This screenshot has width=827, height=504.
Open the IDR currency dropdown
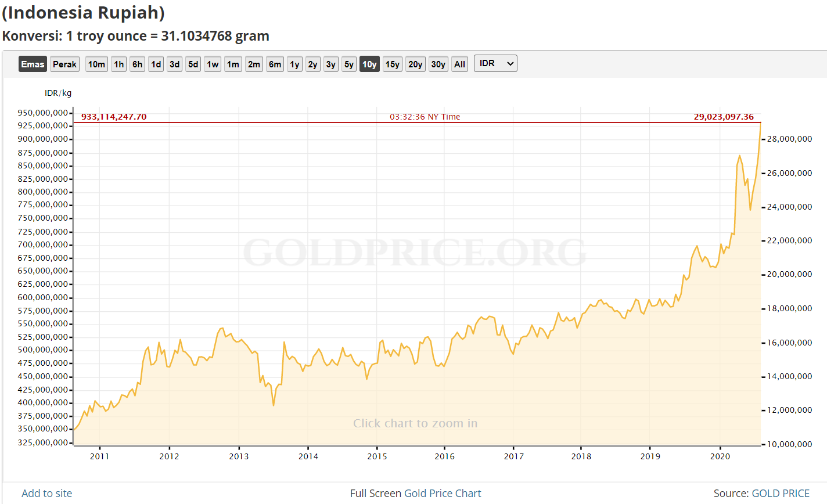(x=495, y=63)
